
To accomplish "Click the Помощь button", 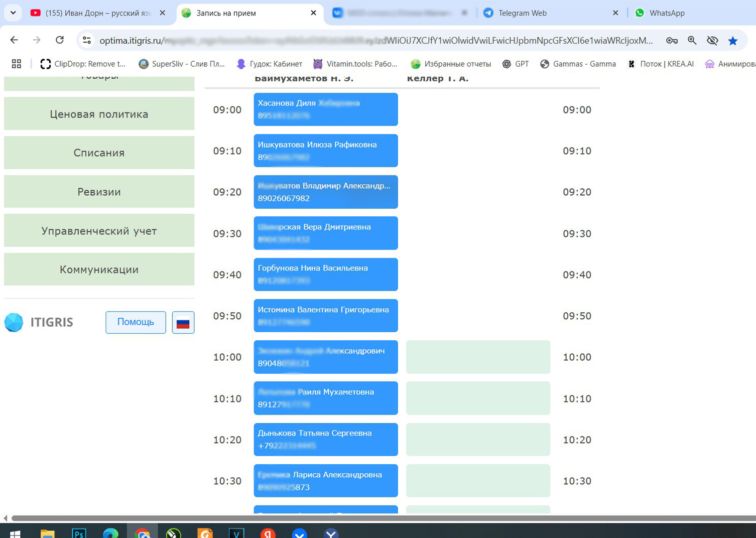I will [135, 322].
